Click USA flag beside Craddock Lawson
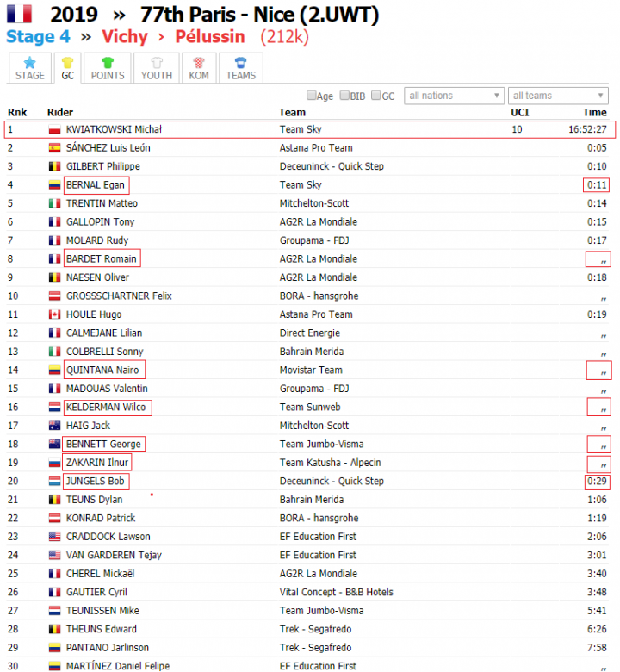This screenshot has height=672, width=620. click(x=54, y=537)
